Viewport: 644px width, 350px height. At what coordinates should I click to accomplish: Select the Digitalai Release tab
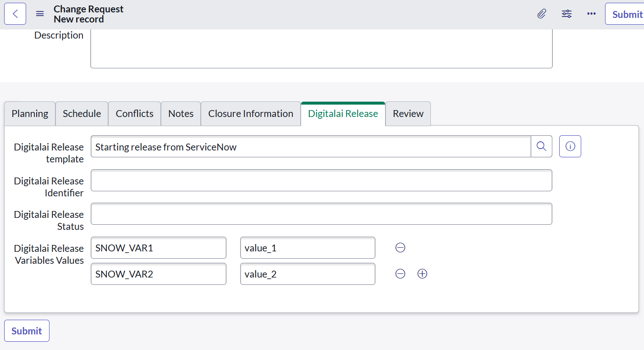click(x=343, y=114)
